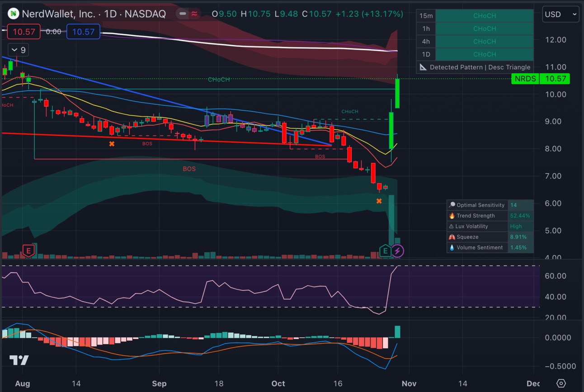Click the Sep label on the time axis
The image size is (584, 392).
[x=159, y=383]
